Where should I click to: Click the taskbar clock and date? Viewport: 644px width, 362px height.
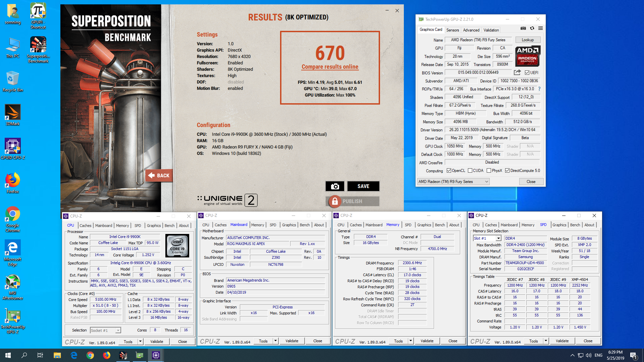click(615, 355)
